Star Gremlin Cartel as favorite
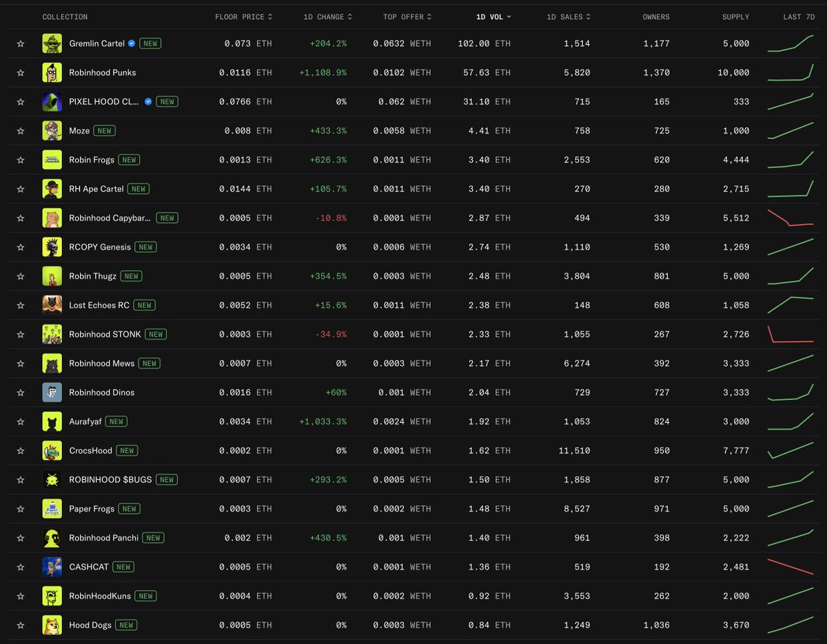The height and width of the screenshot is (644, 827). 21,43
